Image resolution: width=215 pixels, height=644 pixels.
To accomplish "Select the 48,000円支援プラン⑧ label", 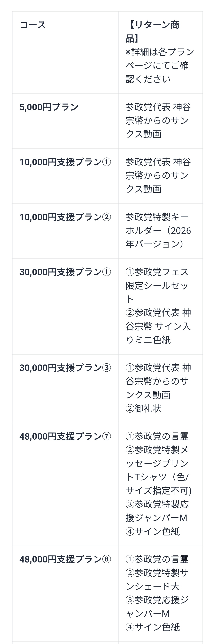I will tap(65, 559).
